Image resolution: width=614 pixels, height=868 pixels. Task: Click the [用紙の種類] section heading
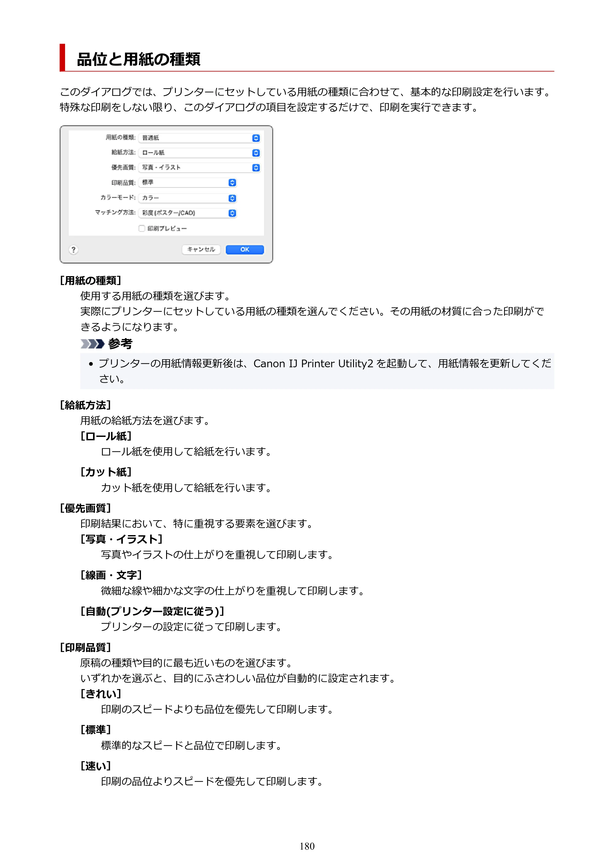pos(91,280)
